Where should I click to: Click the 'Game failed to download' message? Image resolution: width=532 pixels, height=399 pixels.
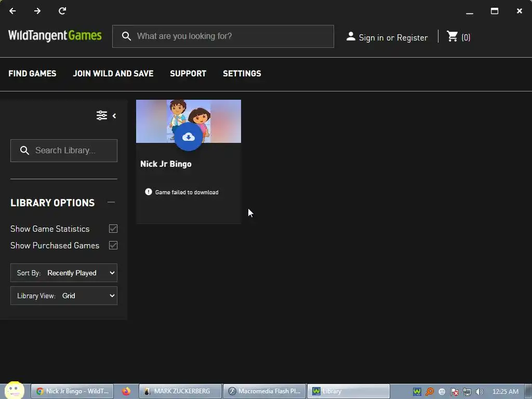[x=187, y=192]
